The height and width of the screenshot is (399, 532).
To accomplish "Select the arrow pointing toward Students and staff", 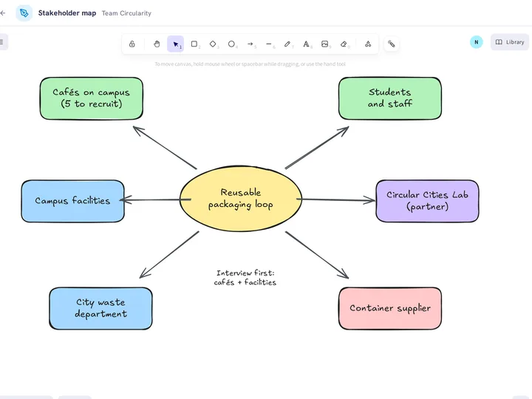I will (x=316, y=148).
